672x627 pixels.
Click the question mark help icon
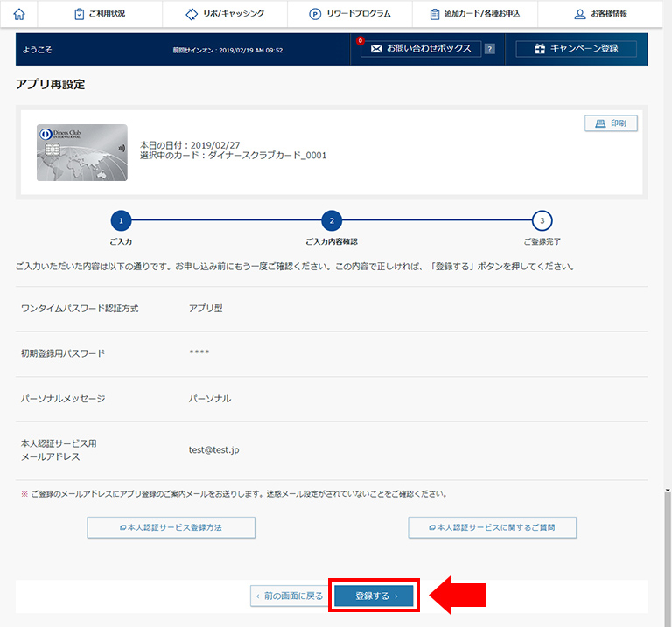[489, 49]
